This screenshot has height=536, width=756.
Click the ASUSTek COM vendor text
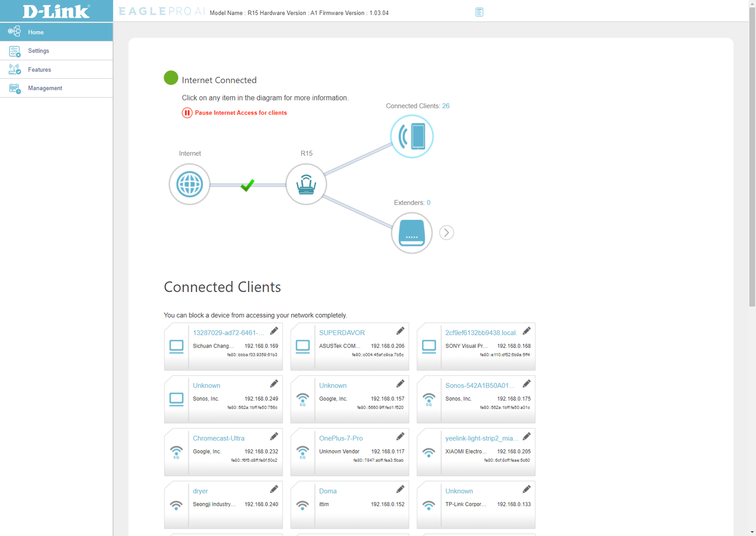tap(340, 346)
